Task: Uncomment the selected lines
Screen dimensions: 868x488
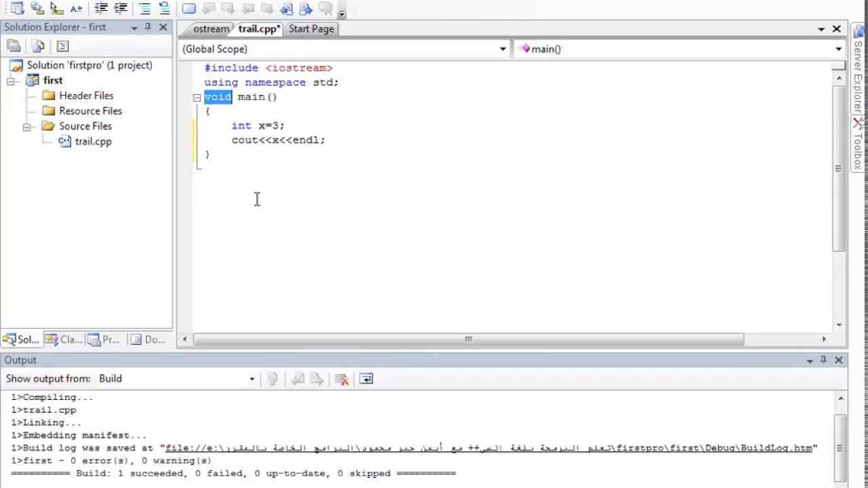Action: (165, 9)
